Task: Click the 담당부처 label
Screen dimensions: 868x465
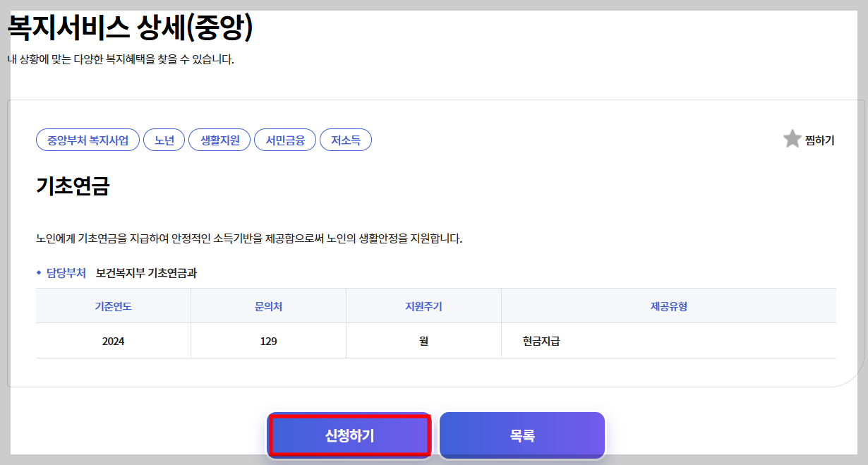Action: (x=66, y=273)
